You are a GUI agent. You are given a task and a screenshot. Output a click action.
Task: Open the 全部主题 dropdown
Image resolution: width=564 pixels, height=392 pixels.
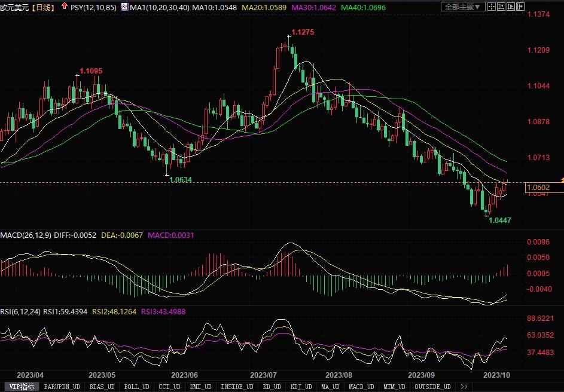463,7
